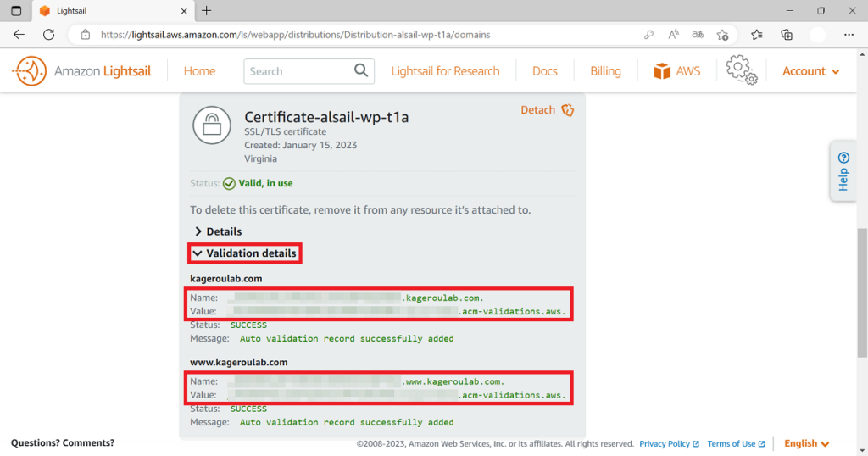Open the Help side panel

tap(843, 171)
